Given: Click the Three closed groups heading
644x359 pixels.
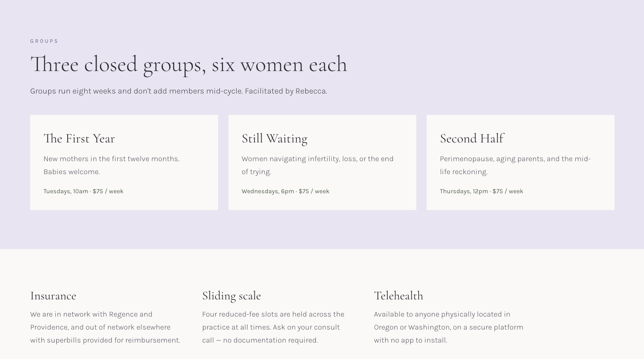Looking at the screenshot, I should point(189,64).
